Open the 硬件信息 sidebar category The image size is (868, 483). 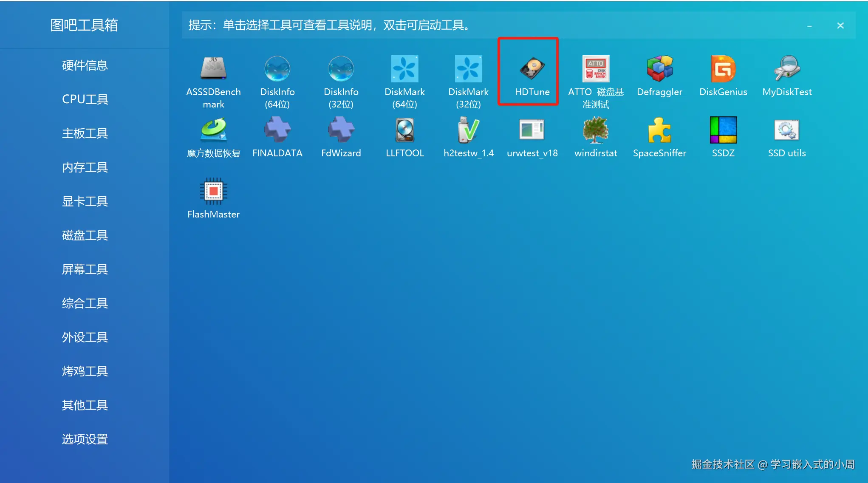pos(85,65)
